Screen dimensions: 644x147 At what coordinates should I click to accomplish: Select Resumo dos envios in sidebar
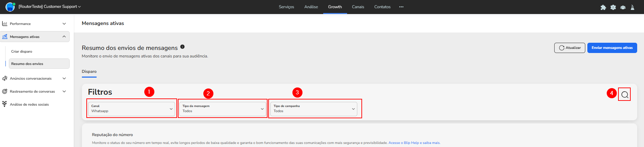tap(39, 64)
